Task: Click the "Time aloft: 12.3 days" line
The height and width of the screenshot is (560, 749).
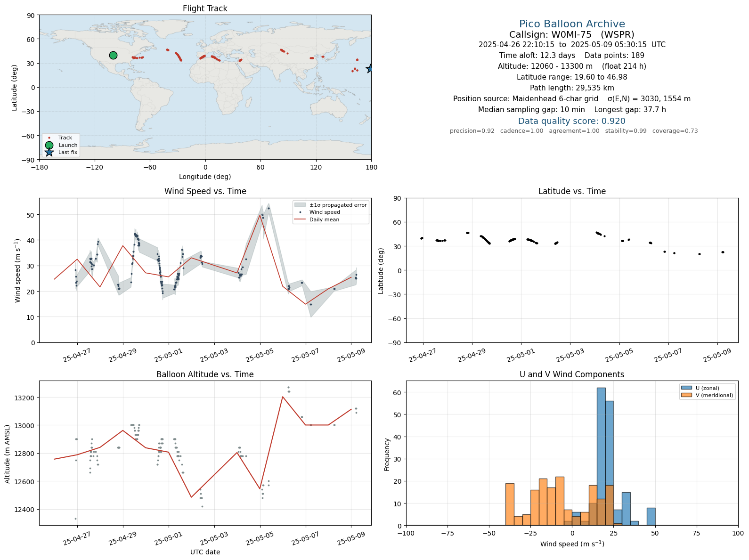Action: pyautogui.click(x=572, y=56)
